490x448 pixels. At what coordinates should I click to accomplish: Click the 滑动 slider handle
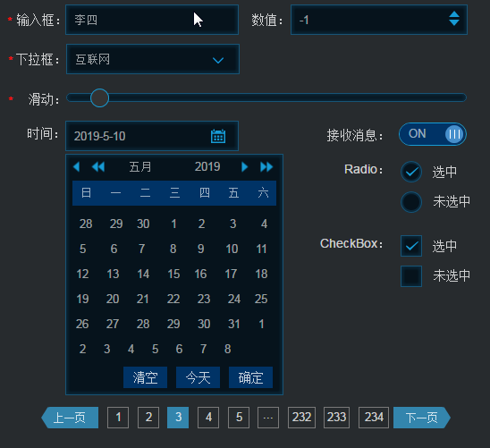pos(99,97)
